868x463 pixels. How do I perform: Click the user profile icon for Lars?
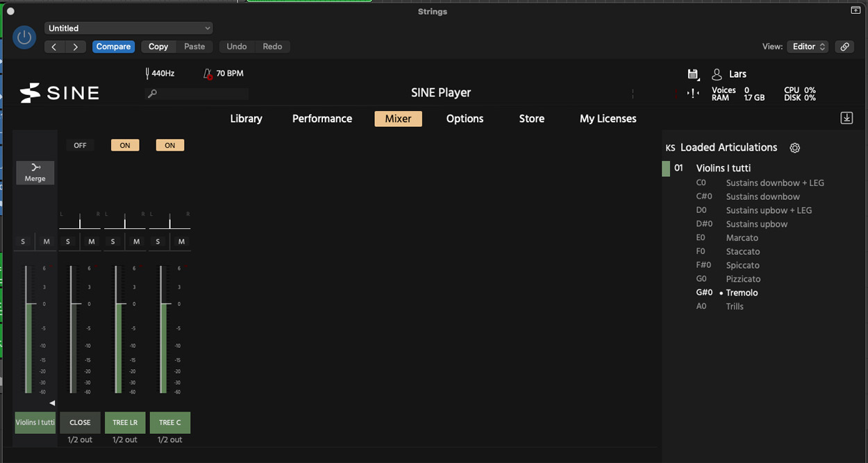tap(717, 74)
